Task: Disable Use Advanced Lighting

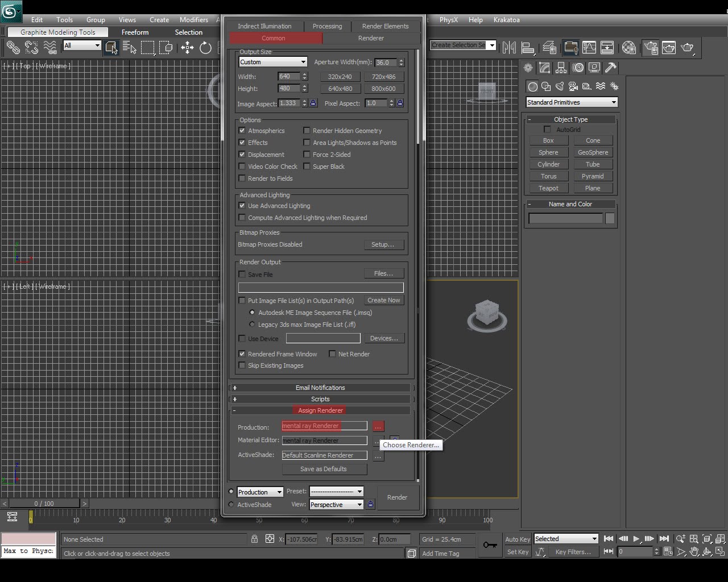Action: tap(242, 206)
